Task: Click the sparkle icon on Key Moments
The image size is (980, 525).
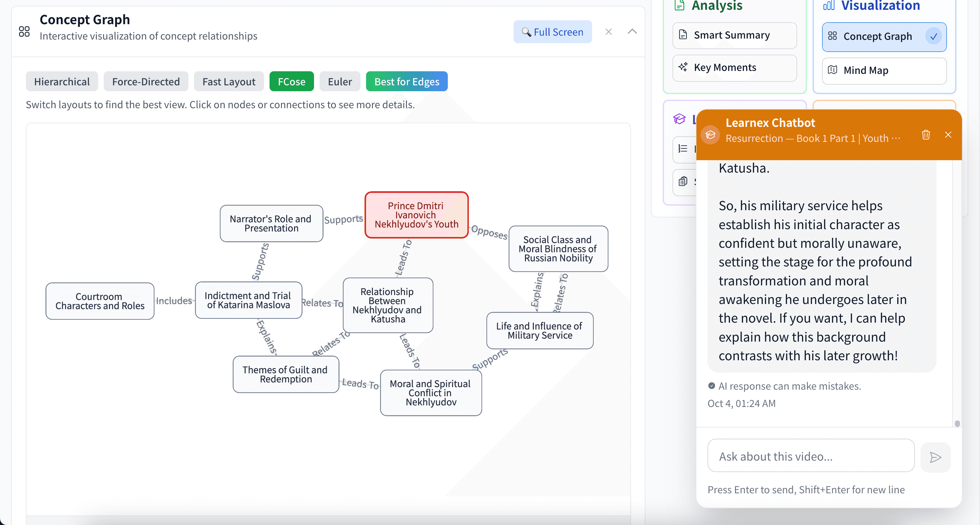Action: tap(683, 67)
